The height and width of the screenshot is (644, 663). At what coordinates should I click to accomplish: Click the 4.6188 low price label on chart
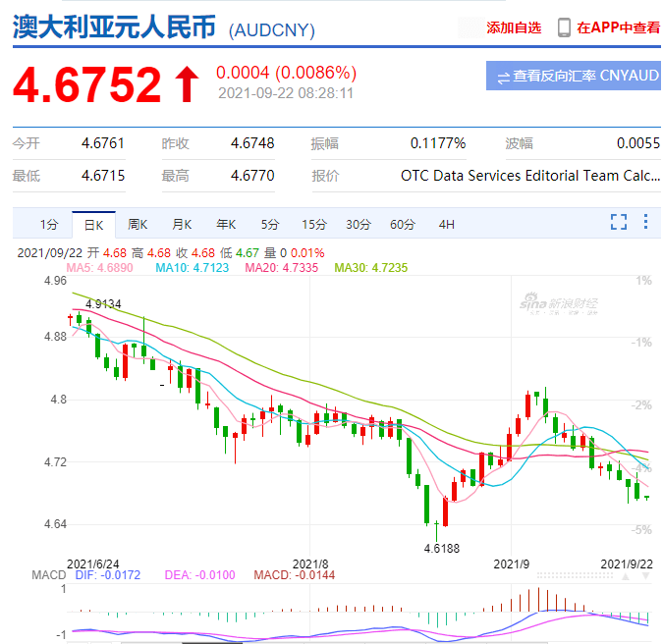click(x=441, y=549)
